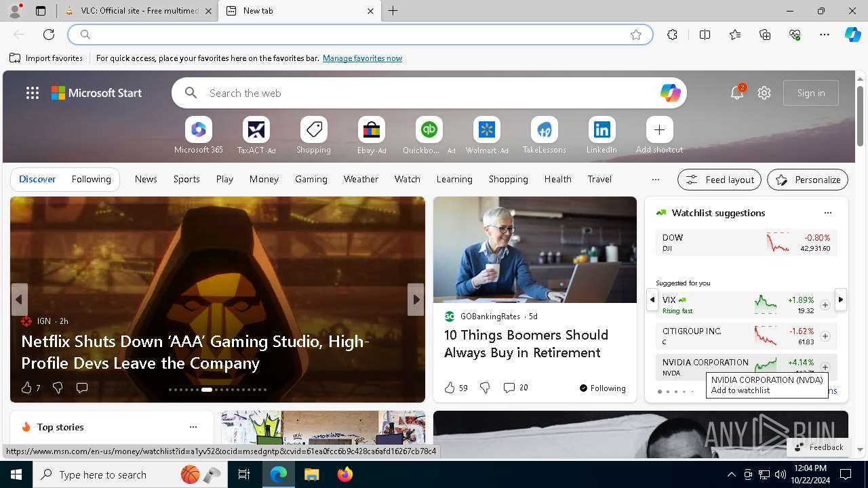This screenshot has width=868, height=488.
Task: Dislike the Netflix gaming studio story
Action: click(58, 388)
